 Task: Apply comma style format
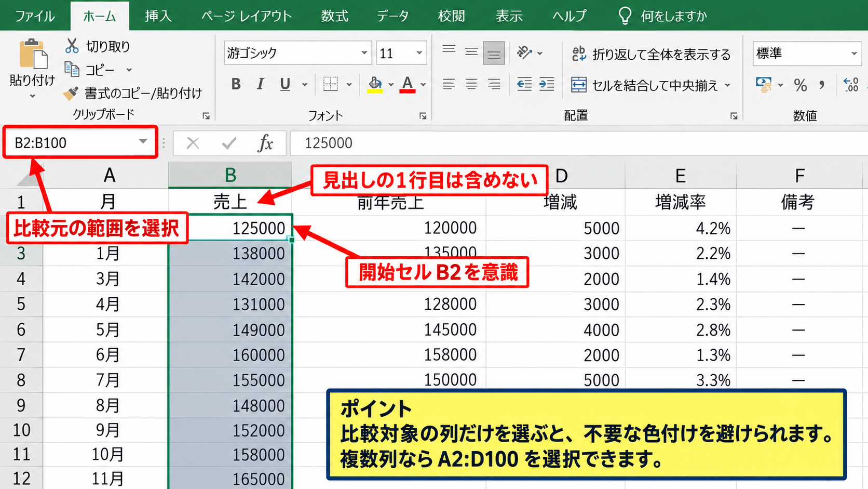point(822,85)
